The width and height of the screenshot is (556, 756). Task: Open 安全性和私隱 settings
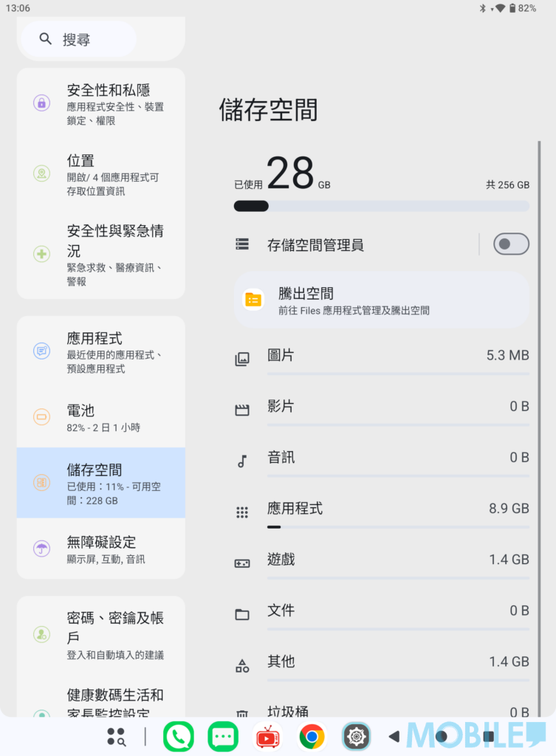(100, 103)
